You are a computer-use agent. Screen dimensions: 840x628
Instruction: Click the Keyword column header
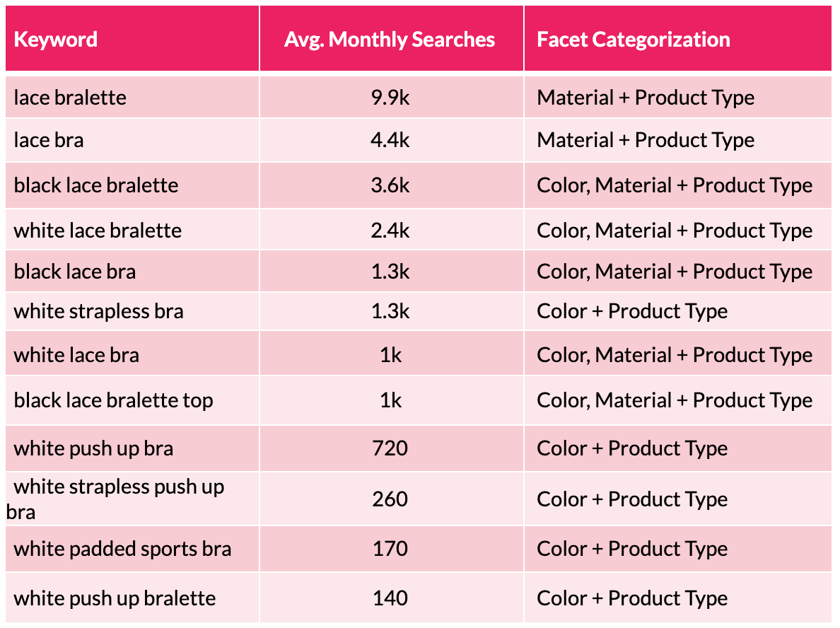(x=56, y=39)
